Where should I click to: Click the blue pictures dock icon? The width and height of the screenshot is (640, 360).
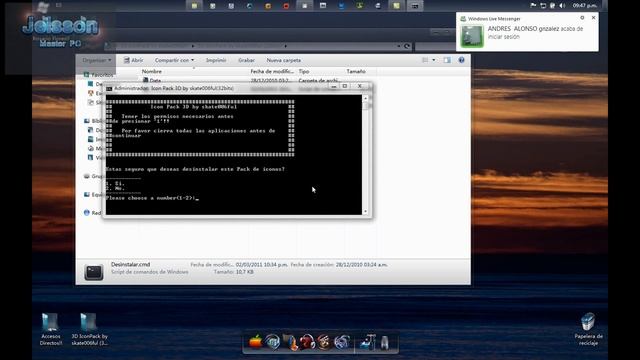(368, 342)
